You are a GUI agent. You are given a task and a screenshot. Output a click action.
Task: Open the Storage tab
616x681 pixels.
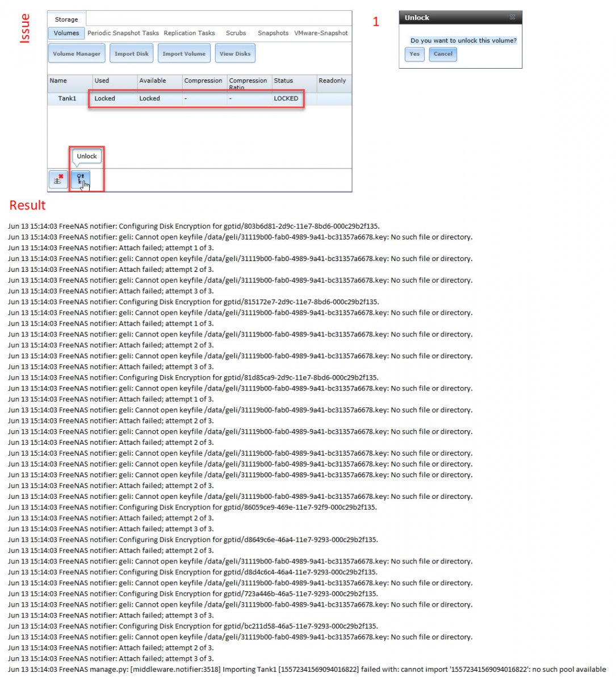[66, 19]
